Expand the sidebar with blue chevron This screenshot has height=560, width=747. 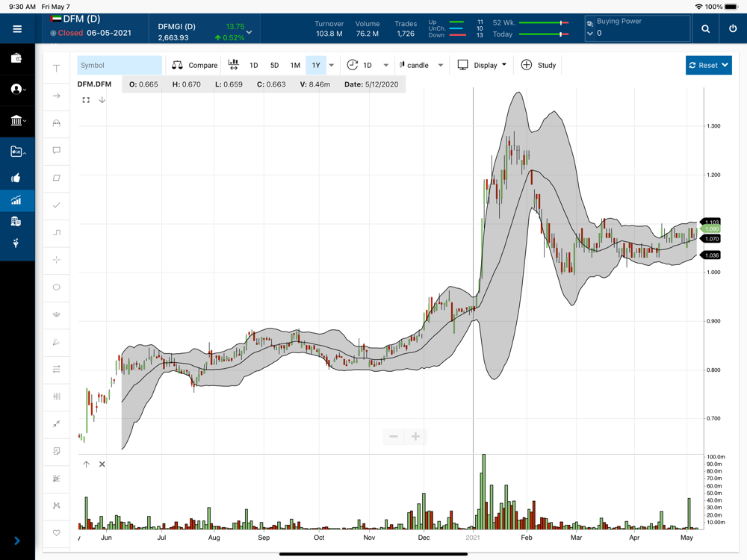click(17, 541)
